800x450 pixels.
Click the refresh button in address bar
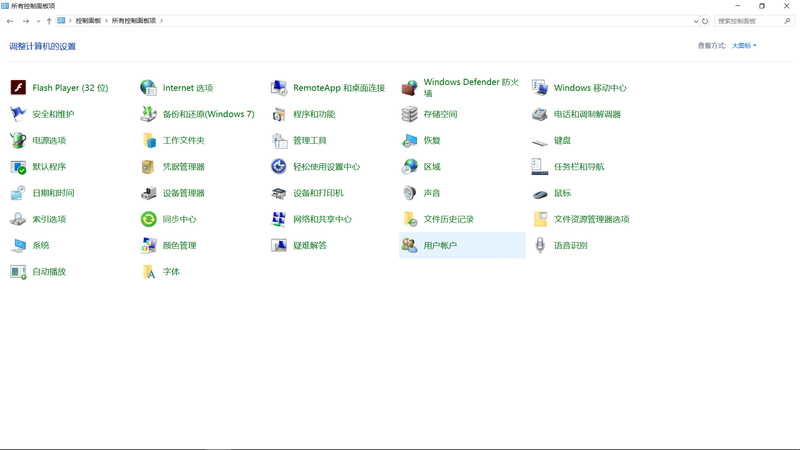click(x=705, y=21)
